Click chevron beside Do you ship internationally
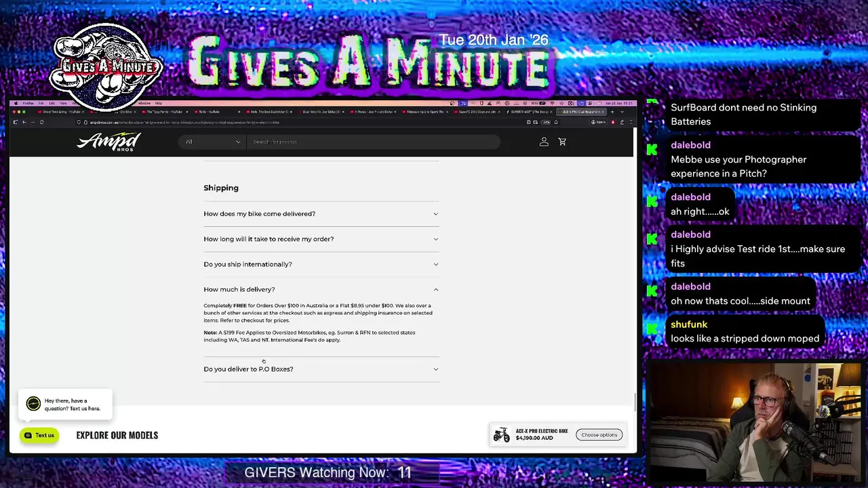The image size is (868, 488). tap(436, 264)
